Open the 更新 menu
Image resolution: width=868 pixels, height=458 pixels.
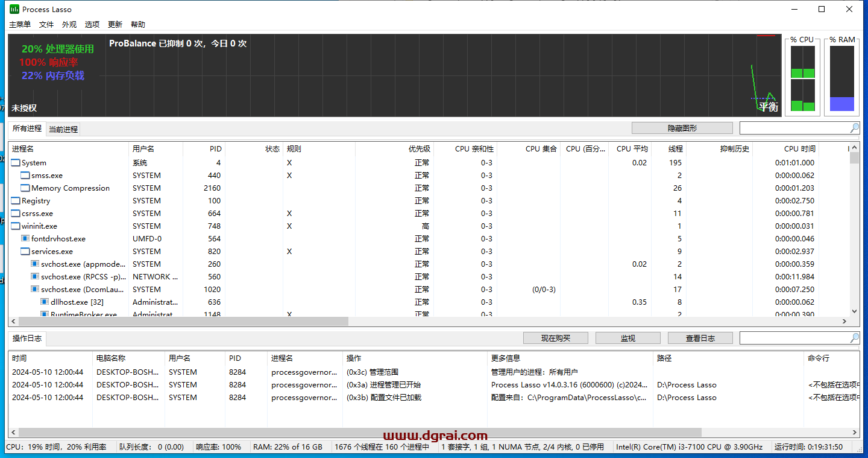coord(115,25)
